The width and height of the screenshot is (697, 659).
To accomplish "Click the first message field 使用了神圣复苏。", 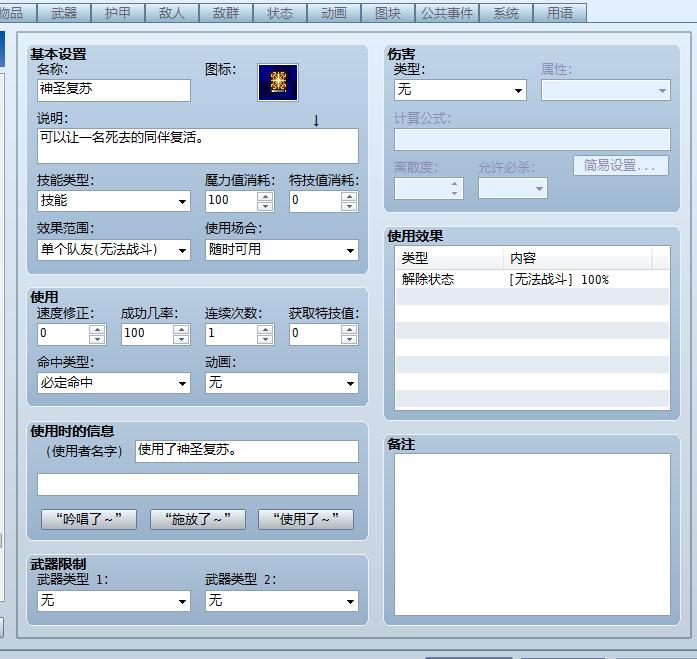I will click(x=247, y=451).
